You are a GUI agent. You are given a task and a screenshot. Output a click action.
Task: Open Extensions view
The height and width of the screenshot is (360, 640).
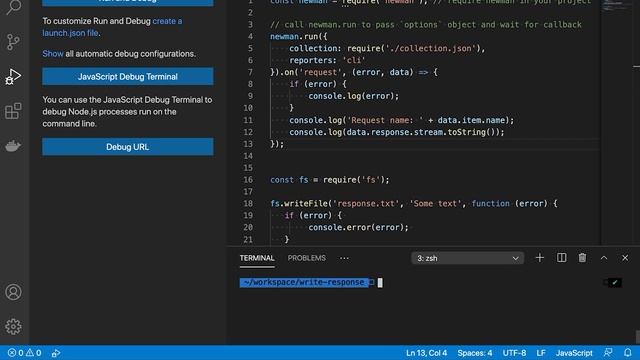(13, 111)
